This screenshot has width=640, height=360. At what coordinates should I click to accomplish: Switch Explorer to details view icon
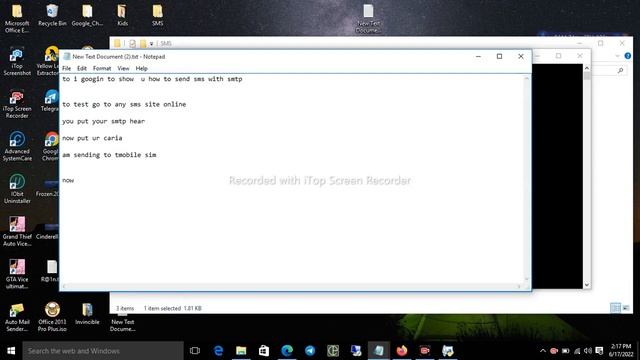(x=616, y=308)
